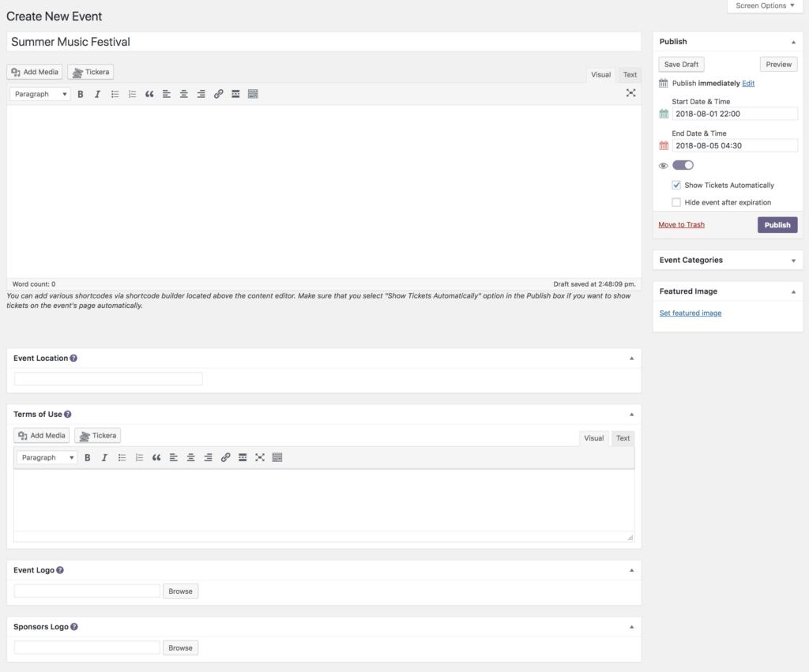Collapse the Terms of Use section
The width and height of the screenshot is (809, 672).
coord(631,413)
